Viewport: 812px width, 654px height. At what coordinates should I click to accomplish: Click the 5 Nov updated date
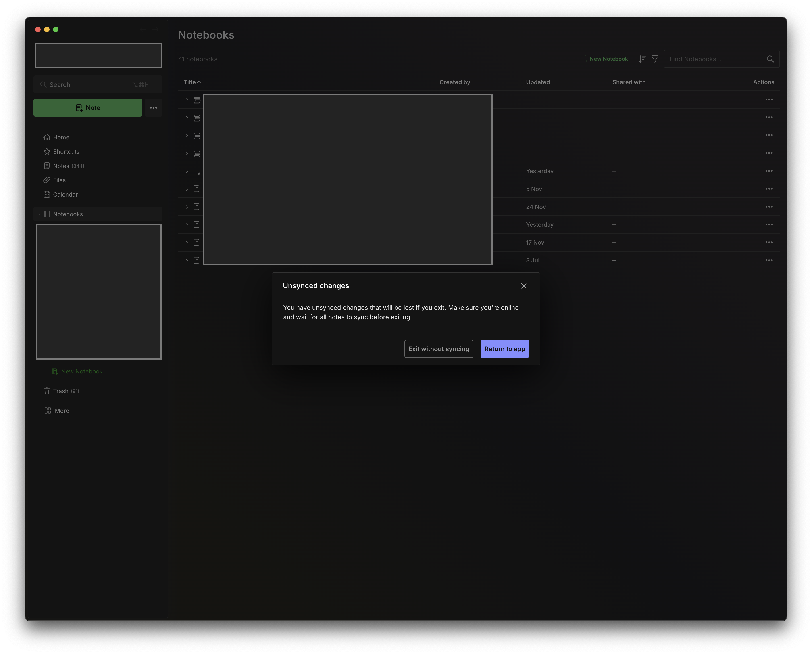coord(534,189)
